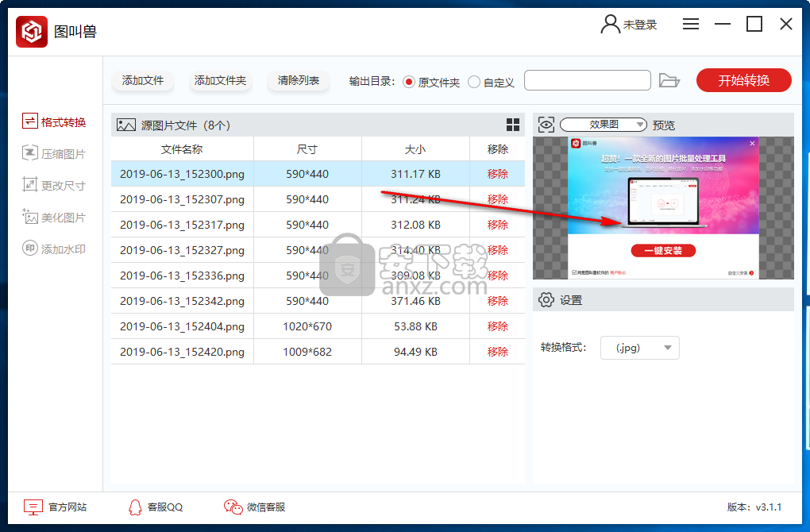The width and height of the screenshot is (810, 532).
Task: Click the 94.49 KB size cell
Action: tap(415, 352)
